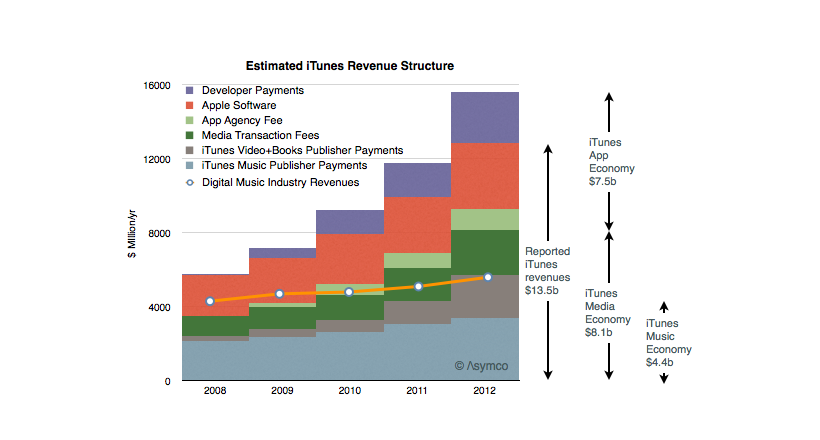Click the 2008 data point on orange line
This screenshot has width=820, height=440.
(210, 301)
